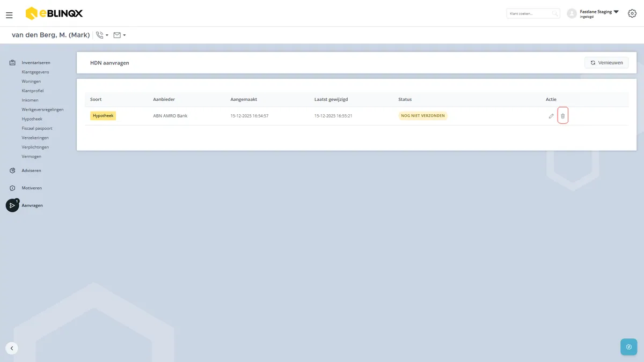Click the modified date 15-12-2025 16:55:21

333,116
